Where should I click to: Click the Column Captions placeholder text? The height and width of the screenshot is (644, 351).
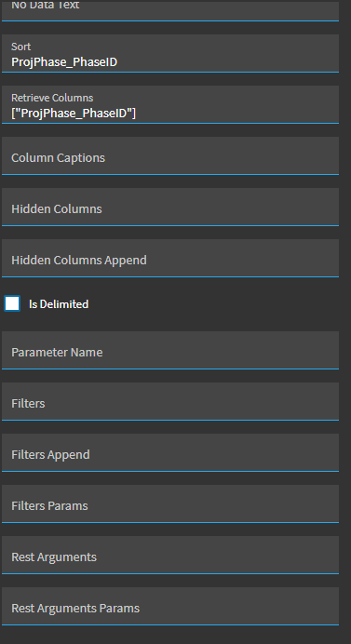(58, 157)
